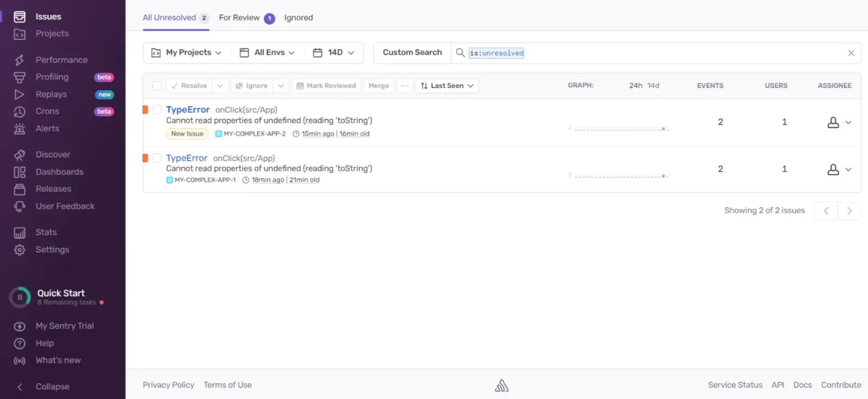Open the Projects sidebar icon
868x399 pixels.
point(20,34)
